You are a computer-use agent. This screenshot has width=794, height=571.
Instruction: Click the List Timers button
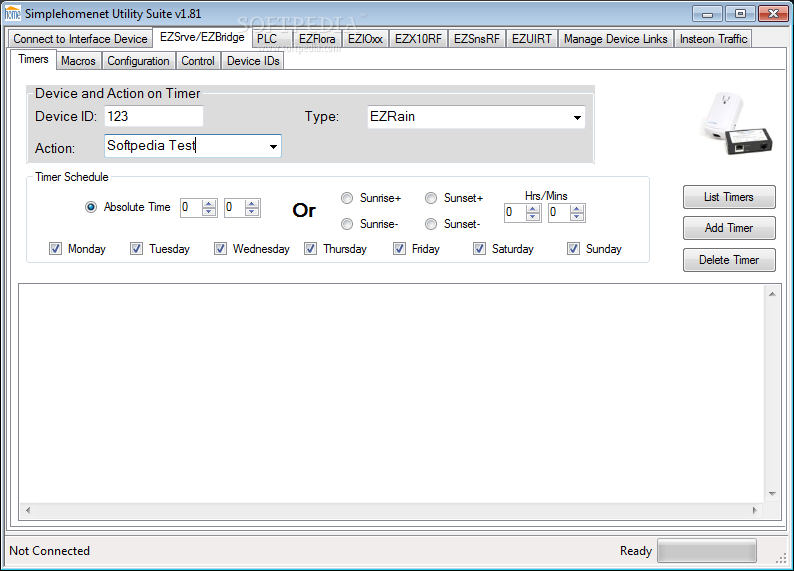(x=729, y=197)
